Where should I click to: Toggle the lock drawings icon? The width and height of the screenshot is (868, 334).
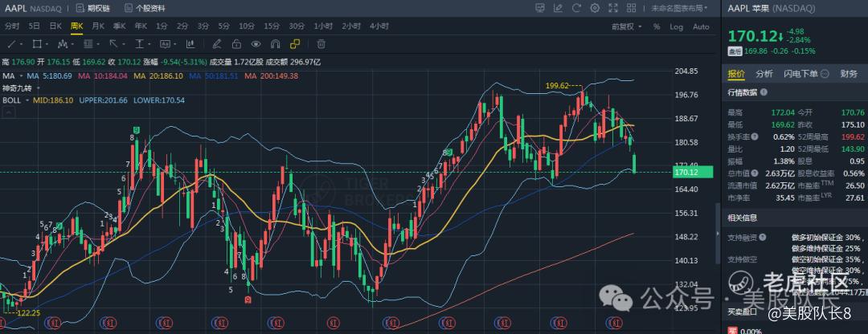[236, 43]
